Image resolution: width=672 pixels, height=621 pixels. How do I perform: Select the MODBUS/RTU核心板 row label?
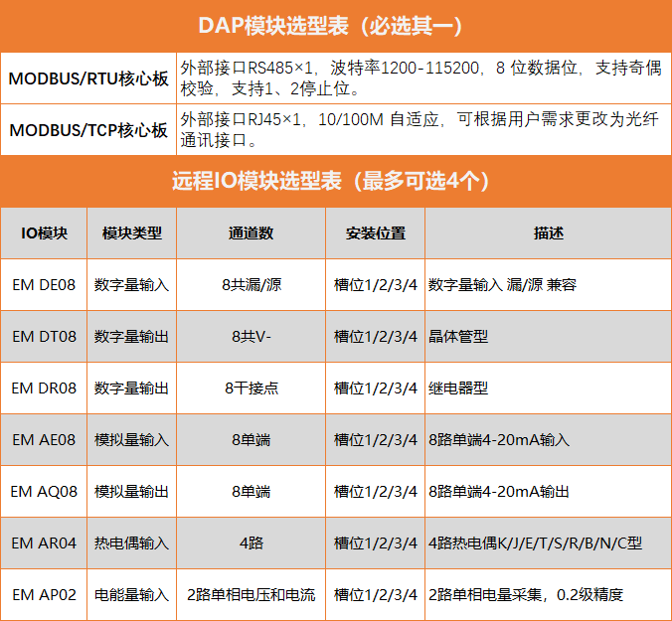[88, 78]
